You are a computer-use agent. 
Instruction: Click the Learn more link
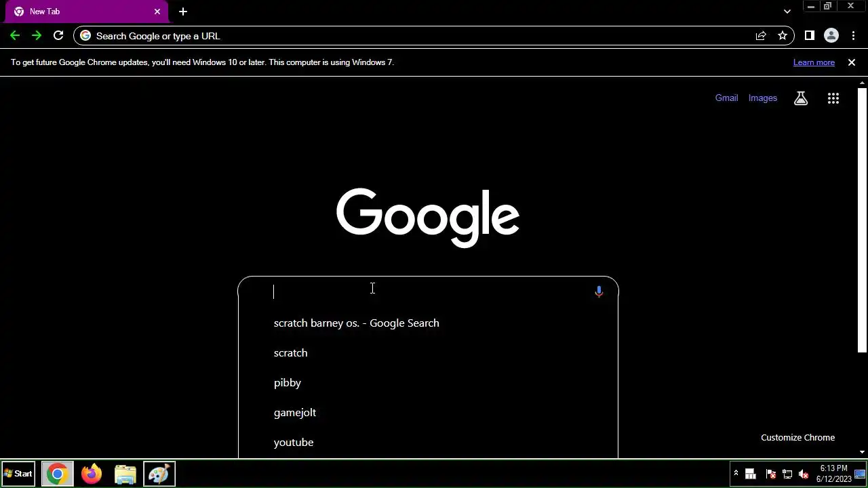(x=814, y=62)
